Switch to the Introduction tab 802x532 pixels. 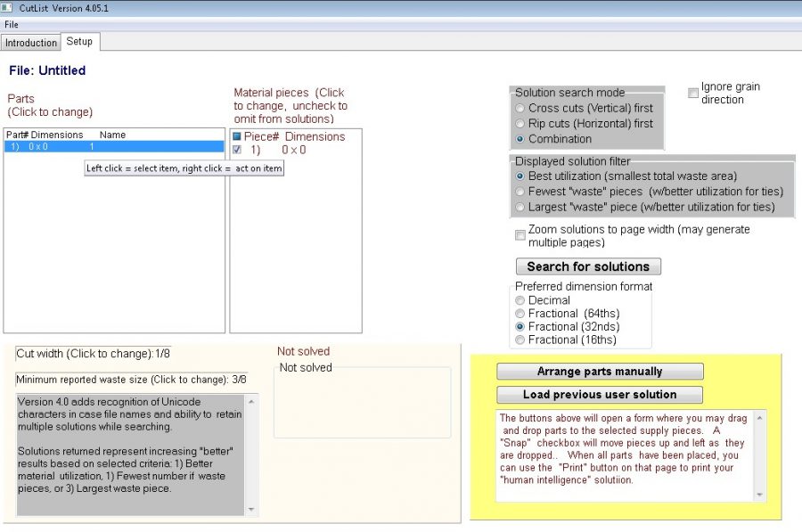(30, 43)
